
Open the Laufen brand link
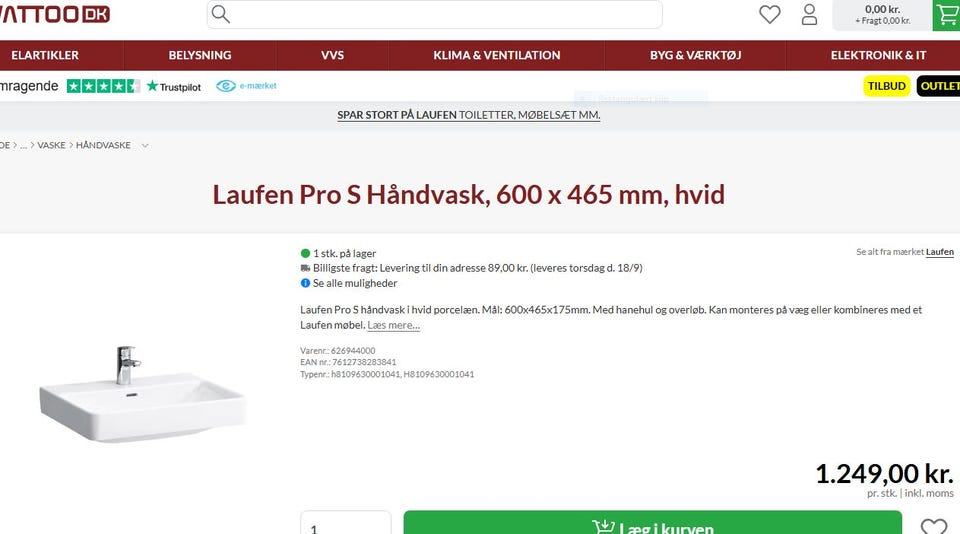[939, 252]
